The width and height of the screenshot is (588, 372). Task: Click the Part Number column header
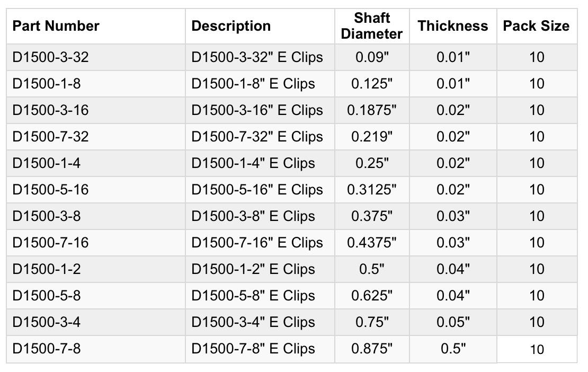point(56,26)
